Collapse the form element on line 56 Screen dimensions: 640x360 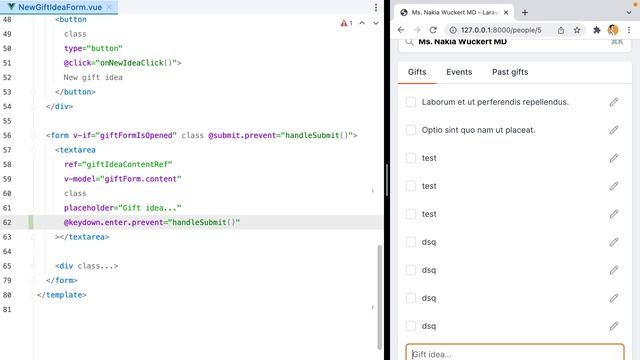pyautogui.click(x=33, y=136)
